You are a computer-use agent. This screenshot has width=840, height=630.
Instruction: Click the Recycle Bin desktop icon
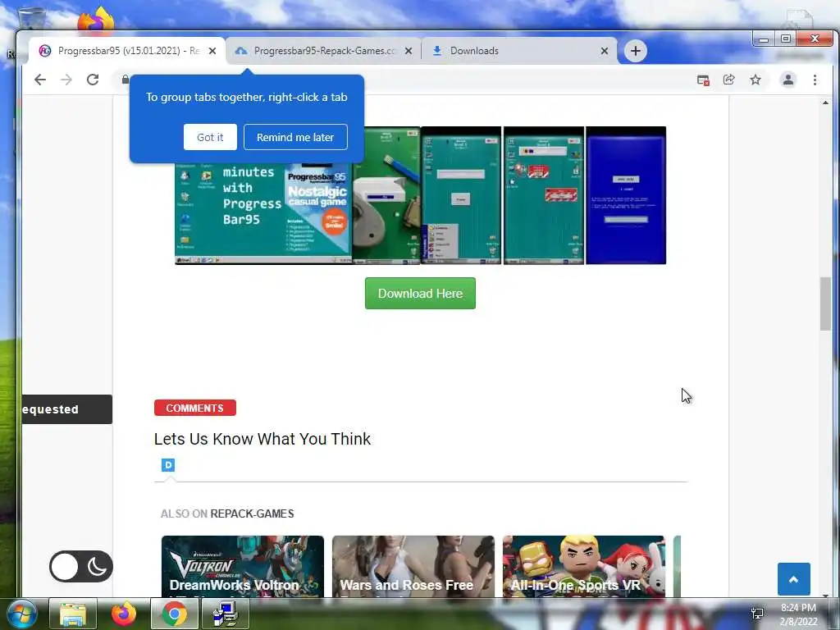click(32, 21)
